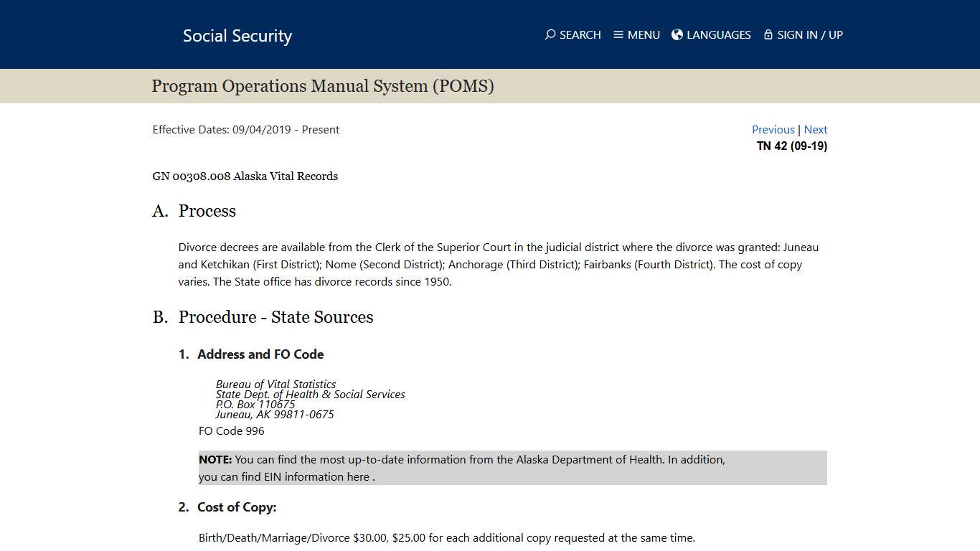Image resolution: width=980 pixels, height=551 pixels.
Task: Click the TN 42 (09-19) transmittal label
Action: [x=791, y=146]
